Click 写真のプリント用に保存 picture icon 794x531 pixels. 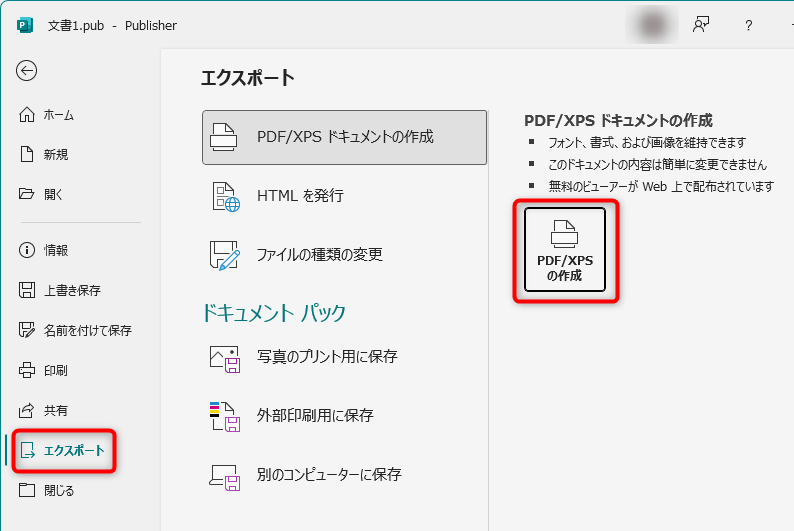pos(225,357)
